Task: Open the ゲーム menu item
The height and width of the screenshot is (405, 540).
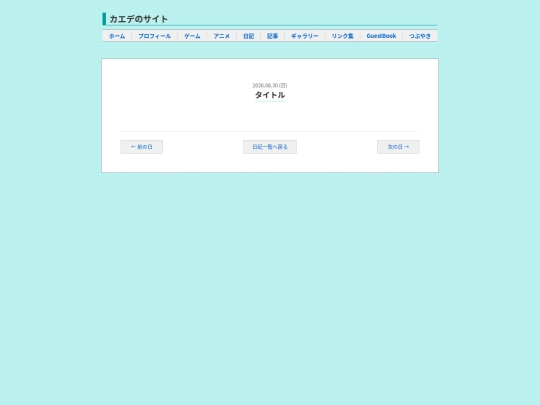Action: 192,36
